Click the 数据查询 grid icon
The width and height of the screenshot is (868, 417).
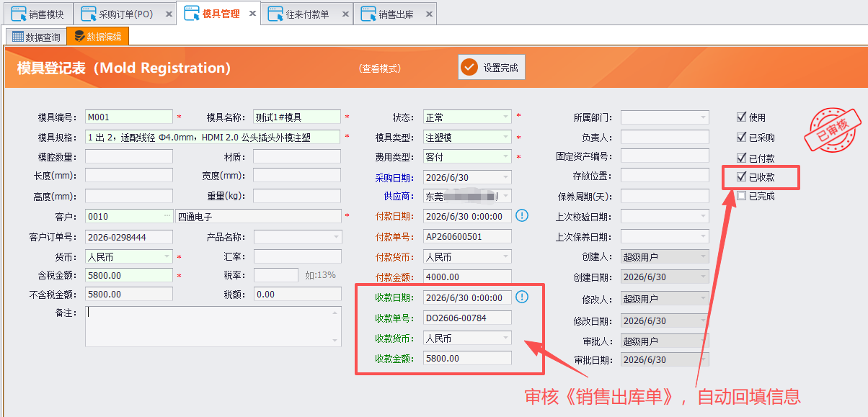(x=17, y=37)
